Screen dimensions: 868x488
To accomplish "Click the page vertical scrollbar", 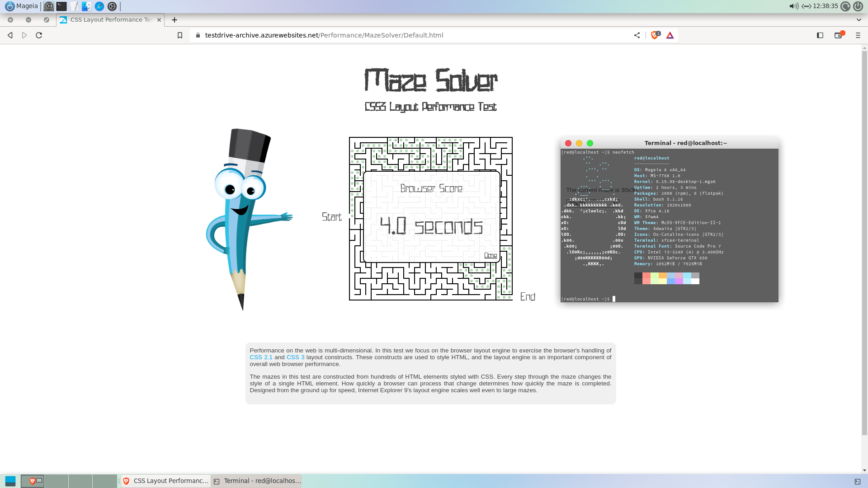I will (x=864, y=244).
